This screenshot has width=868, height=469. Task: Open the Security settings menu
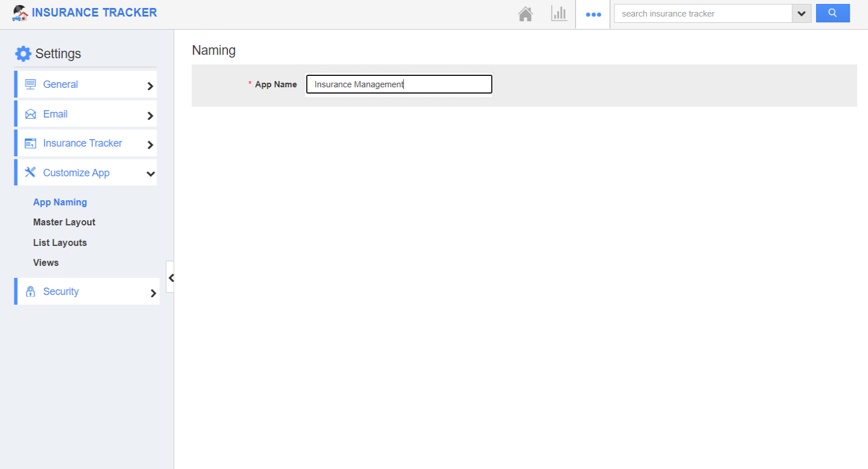pyautogui.click(x=87, y=292)
